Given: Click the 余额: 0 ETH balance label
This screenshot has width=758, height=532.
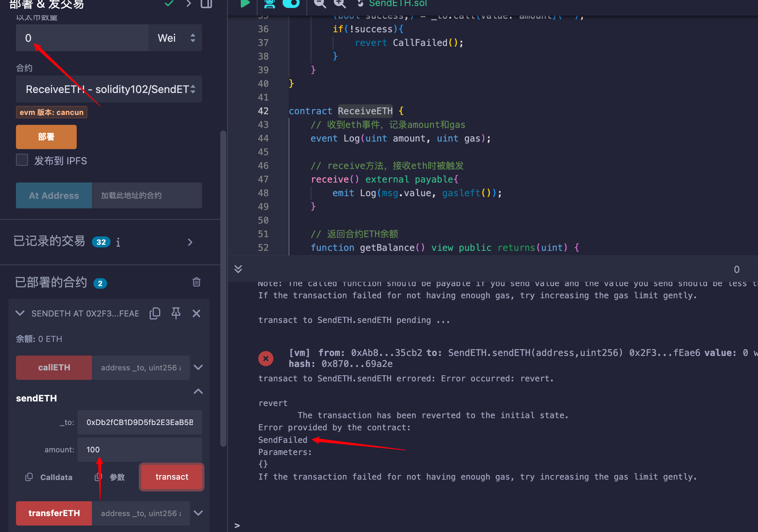Looking at the screenshot, I should point(39,339).
